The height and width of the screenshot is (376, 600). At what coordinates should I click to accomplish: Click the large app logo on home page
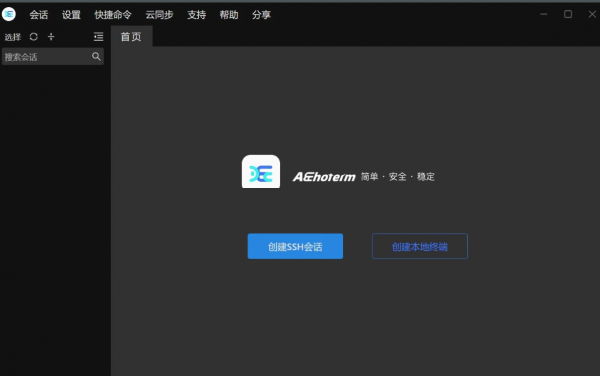pos(261,172)
